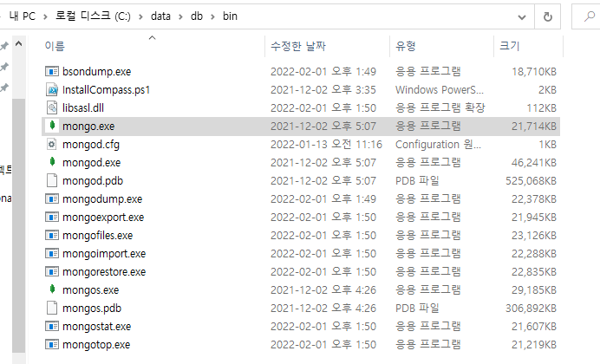This screenshot has width=600, height=364.
Task: Click the bsondump.exe file icon
Action: coord(52,71)
